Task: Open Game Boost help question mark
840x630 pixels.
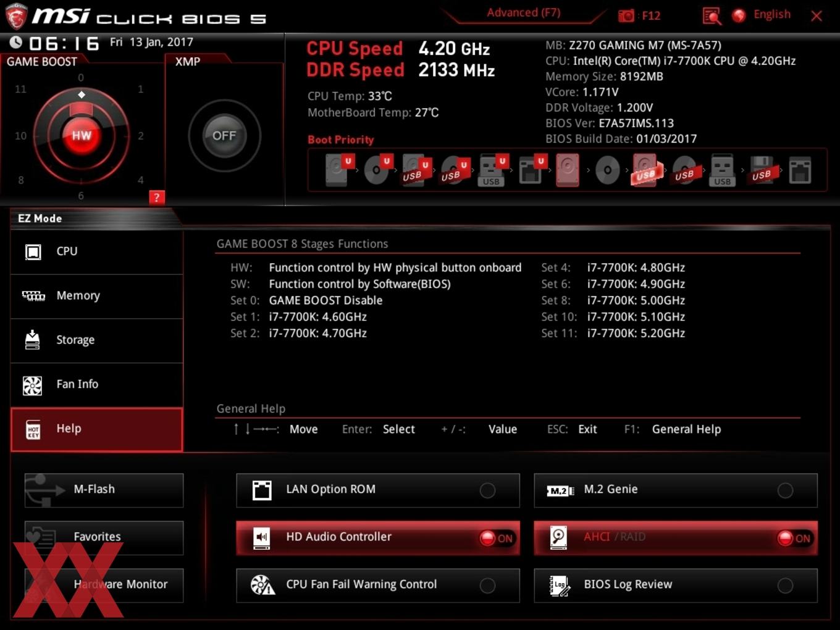Action: pyautogui.click(x=156, y=197)
